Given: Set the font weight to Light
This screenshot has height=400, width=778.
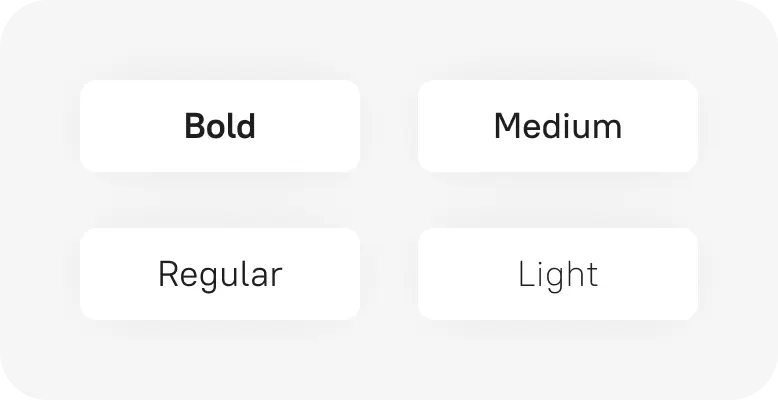Looking at the screenshot, I should (x=558, y=274).
